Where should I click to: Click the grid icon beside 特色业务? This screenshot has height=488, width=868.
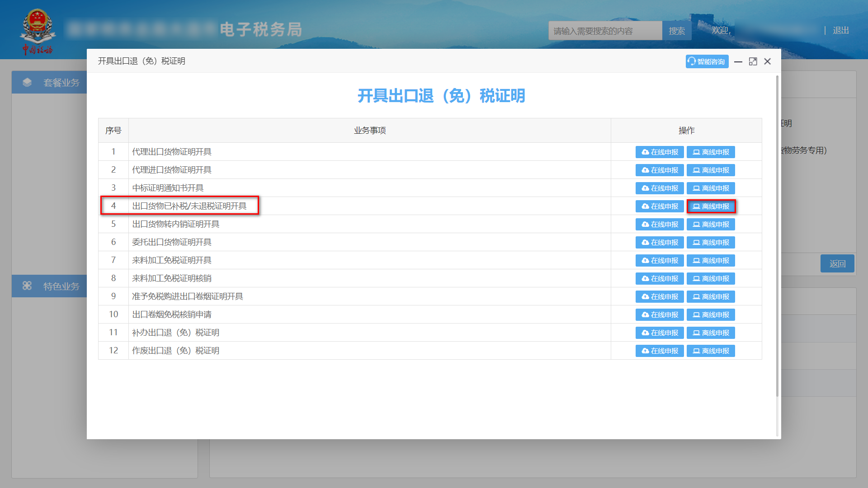(x=28, y=286)
